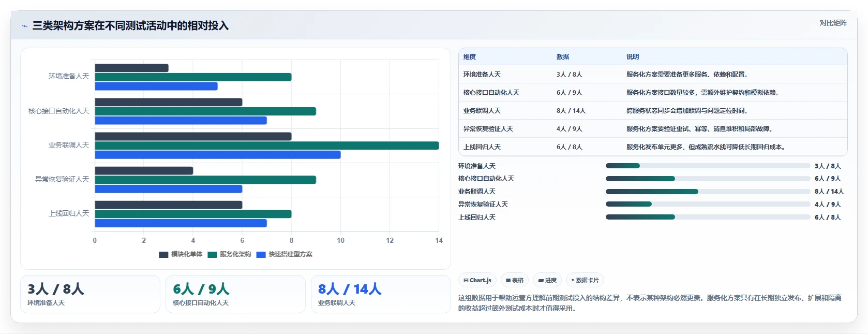This screenshot has width=868, height=334.
Task: Select the 表格 tag chip
Action: pyautogui.click(x=515, y=280)
